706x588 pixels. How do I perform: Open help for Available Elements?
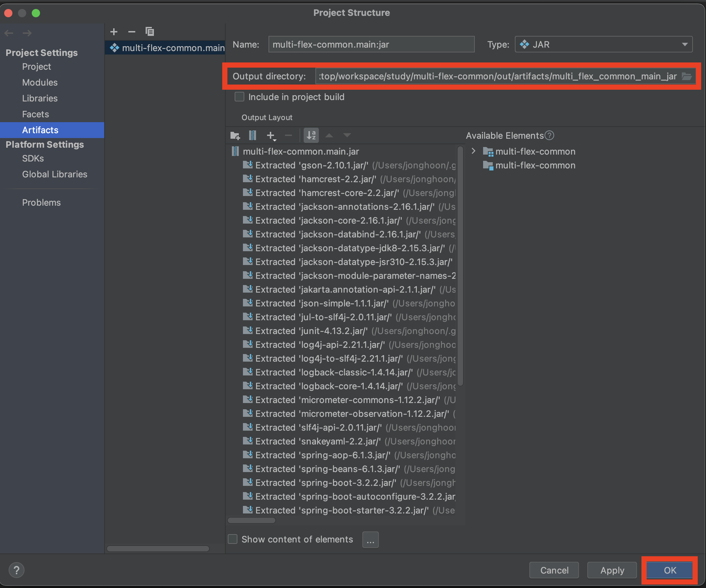(x=549, y=136)
